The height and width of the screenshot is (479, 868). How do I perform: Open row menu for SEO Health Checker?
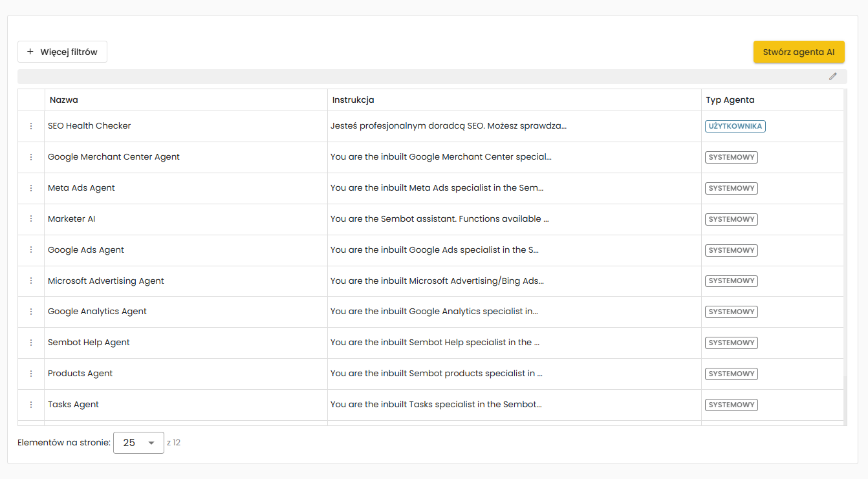(x=31, y=126)
